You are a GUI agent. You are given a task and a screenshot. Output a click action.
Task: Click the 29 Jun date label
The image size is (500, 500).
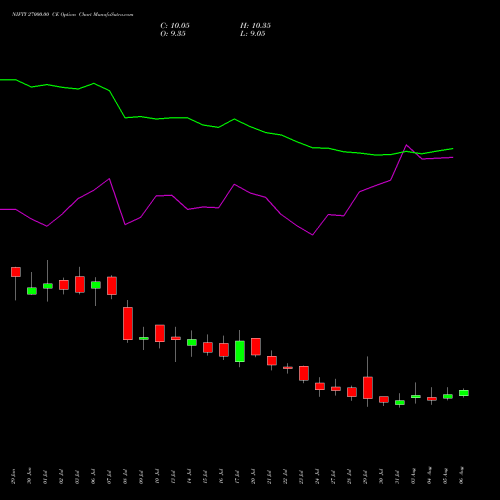click(x=13, y=476)
